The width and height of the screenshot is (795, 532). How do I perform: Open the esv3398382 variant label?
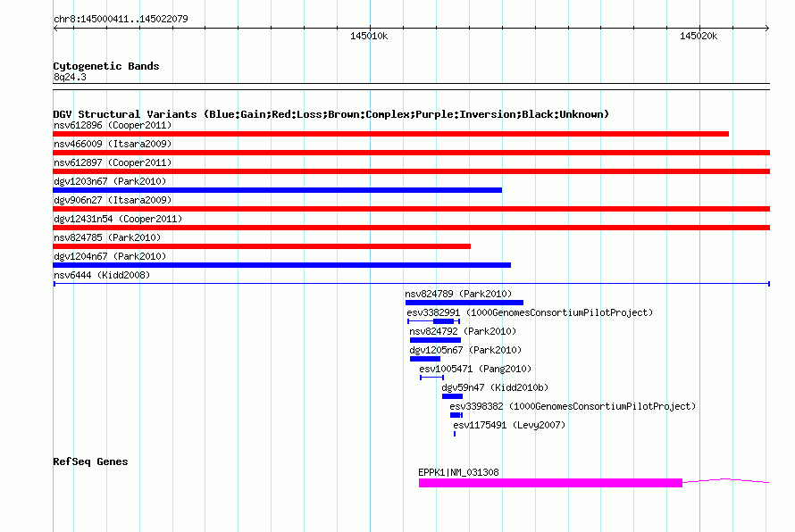[573, 406]
